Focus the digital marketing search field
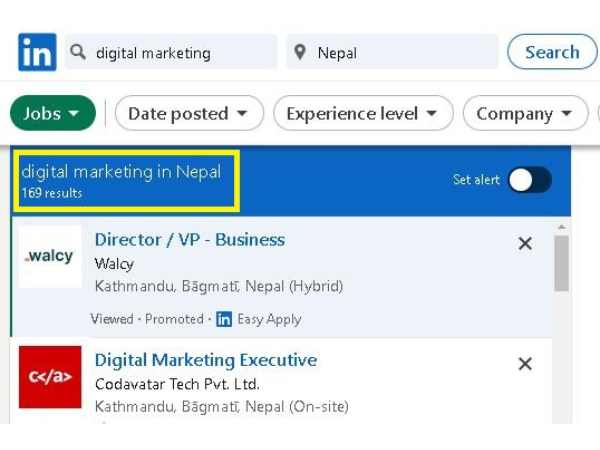This screenshot has height=450, width=600. point(171,52)
